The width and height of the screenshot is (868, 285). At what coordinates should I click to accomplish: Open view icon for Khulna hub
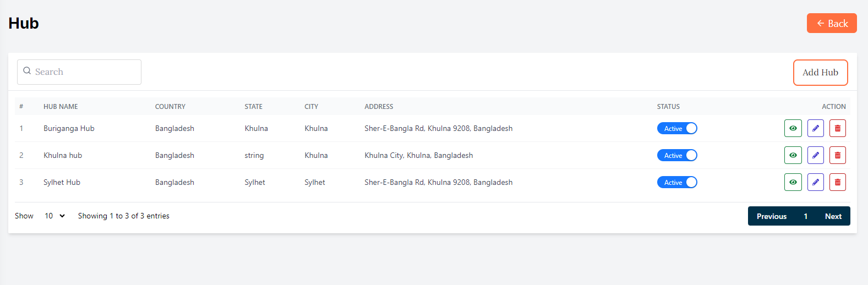pos(793,155)
